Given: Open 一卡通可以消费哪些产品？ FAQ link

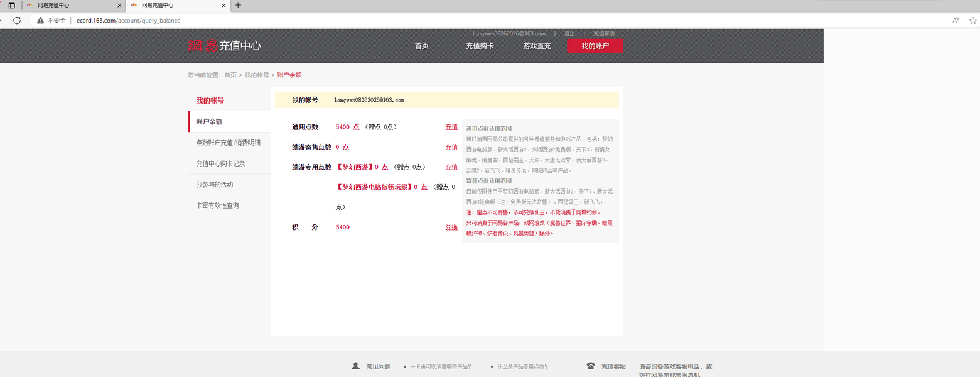Looking at the screenshot, I should pyautogui.click(x=440, y=366).
